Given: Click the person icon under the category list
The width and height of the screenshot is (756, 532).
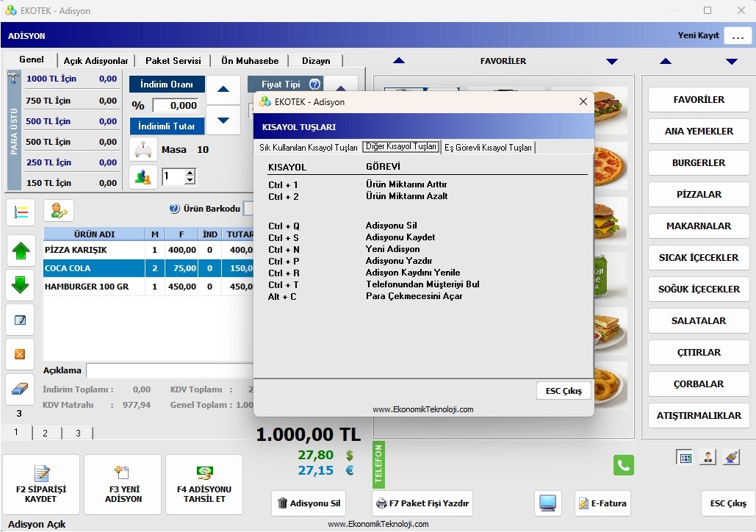Looking at the screenshot, I should click(x=708, y=457).
